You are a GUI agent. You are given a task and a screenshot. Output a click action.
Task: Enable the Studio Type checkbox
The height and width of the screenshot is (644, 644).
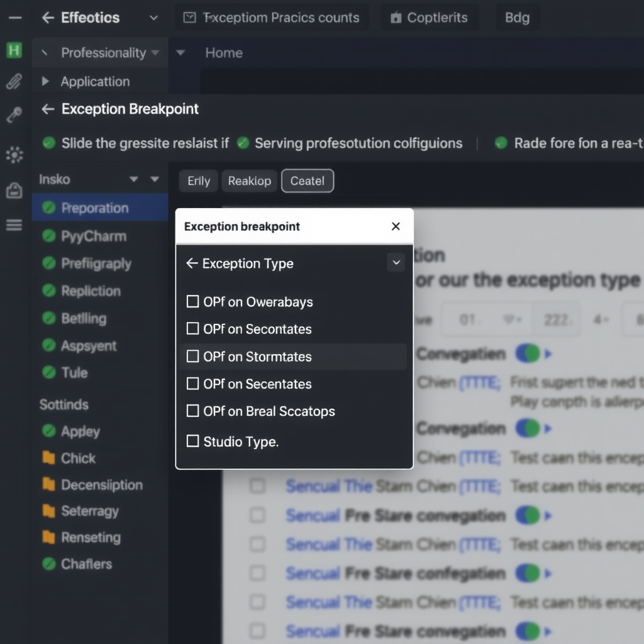[193, 441]
